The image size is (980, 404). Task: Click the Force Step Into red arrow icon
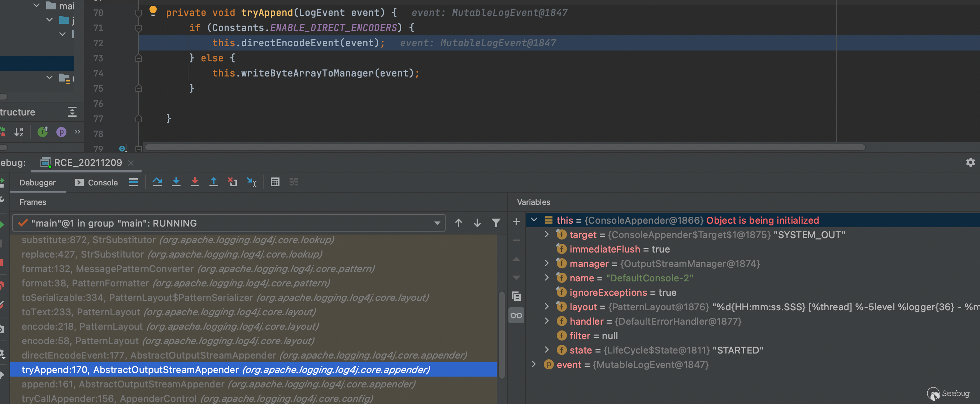tap(195, 182)
